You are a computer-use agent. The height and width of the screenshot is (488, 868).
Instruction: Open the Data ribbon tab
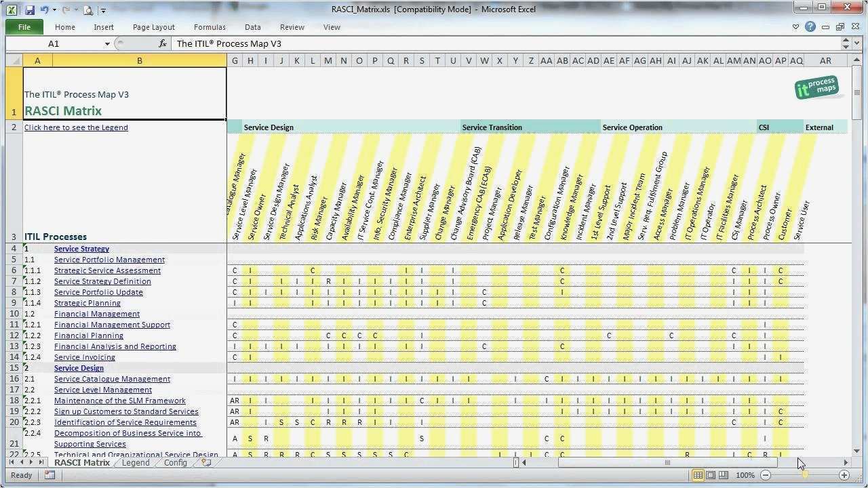coord(253,27)
